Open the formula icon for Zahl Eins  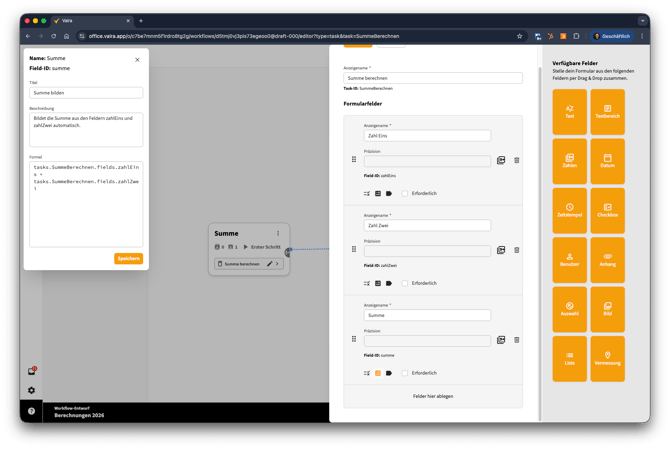tap(378, 194)
